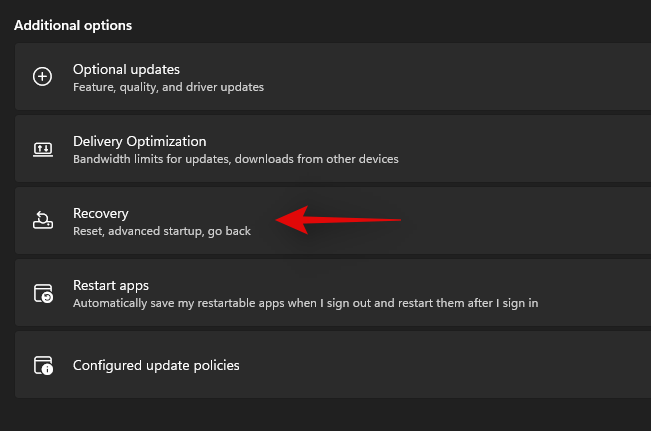Select the Restart apps title
This screenshot has width=651, height=431.
tap(111, 285)
